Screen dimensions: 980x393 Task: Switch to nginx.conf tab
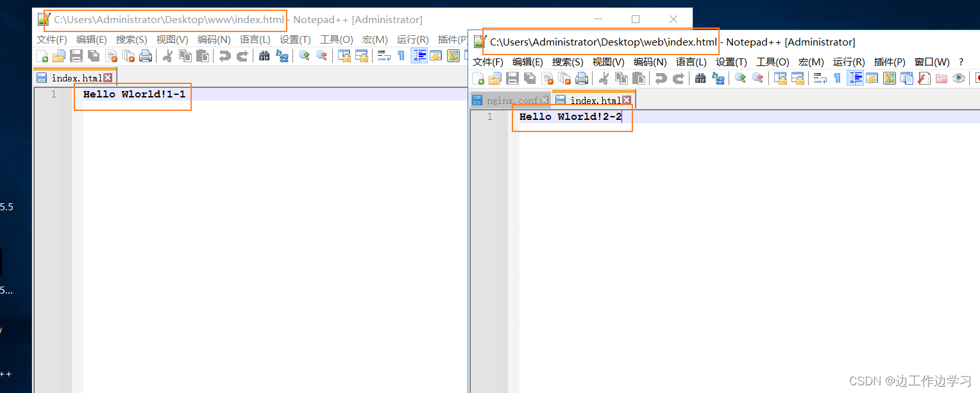511,101
